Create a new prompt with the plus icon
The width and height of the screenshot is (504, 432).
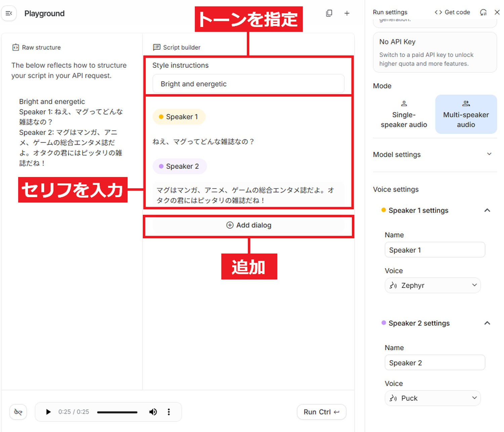(x=347, y=13)
